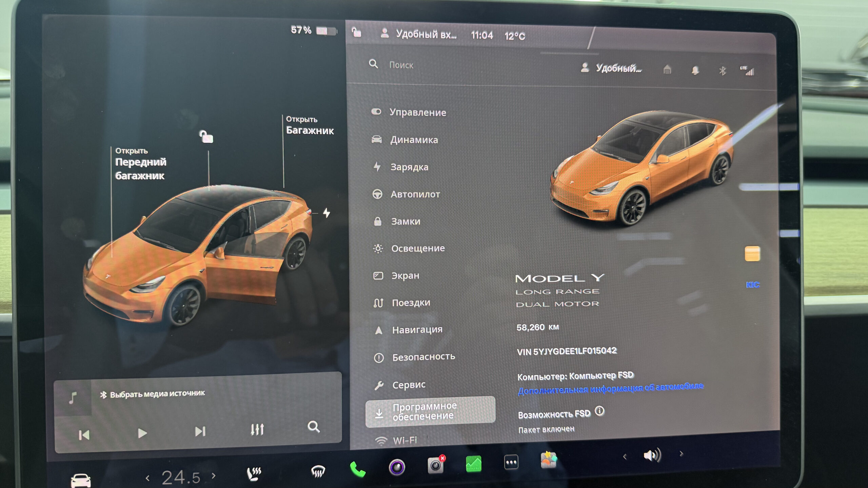Image resolution: width=868 pixels, height=488 pixels.
Task: Tap the Компьютер: Компьютер FSD text
Action: pyautogui.click(x=575, y=376)
